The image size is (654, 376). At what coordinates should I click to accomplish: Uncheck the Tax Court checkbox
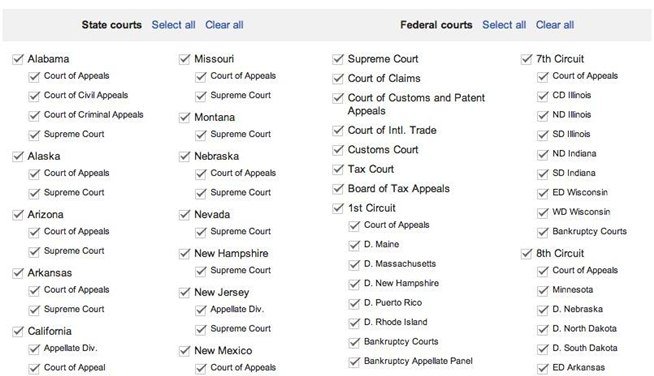[338, 169]
